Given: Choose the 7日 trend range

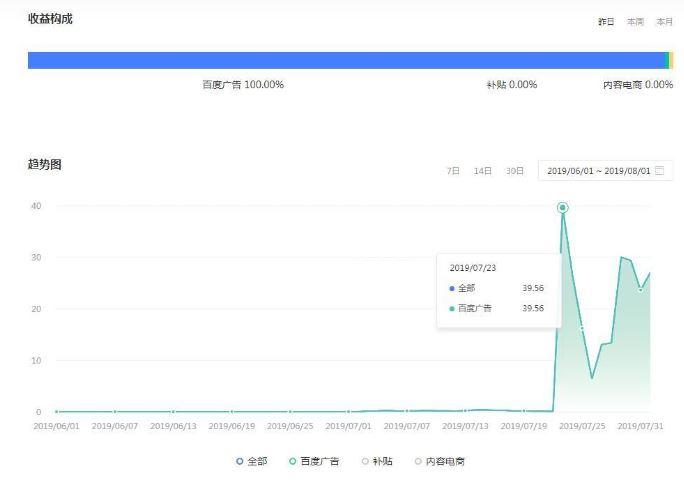Looking at the screenshot, I should [453, 171].
